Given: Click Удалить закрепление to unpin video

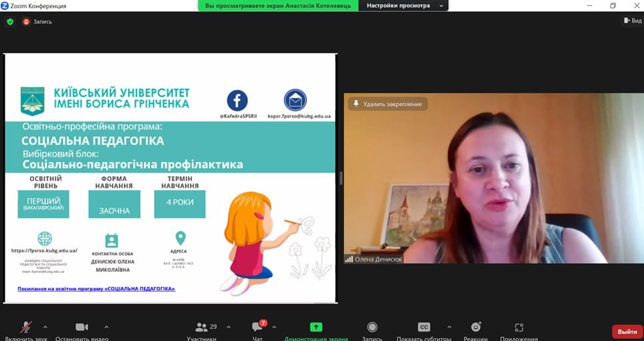Looking at the screenshot, I should (387, 104).
